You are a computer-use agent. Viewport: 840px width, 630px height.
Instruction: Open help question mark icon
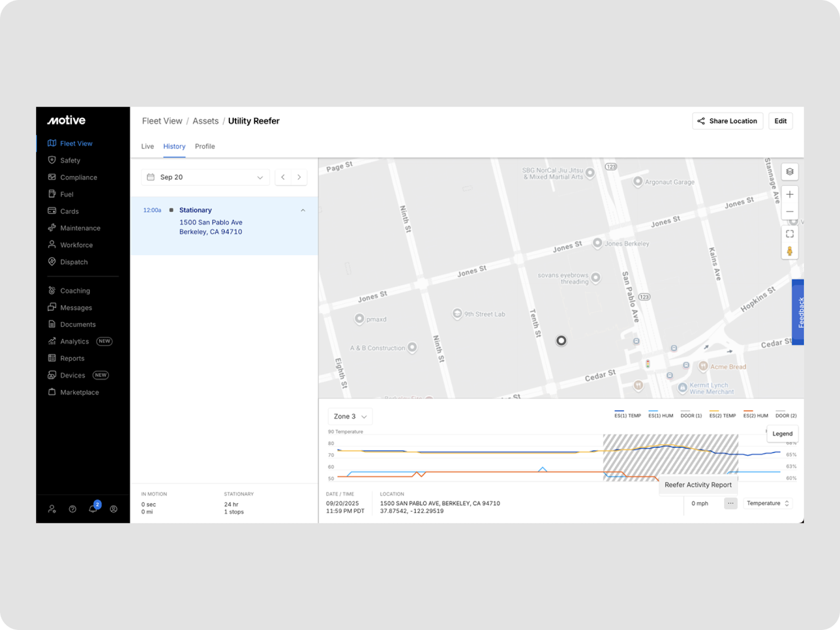click(x=72, y=509)
